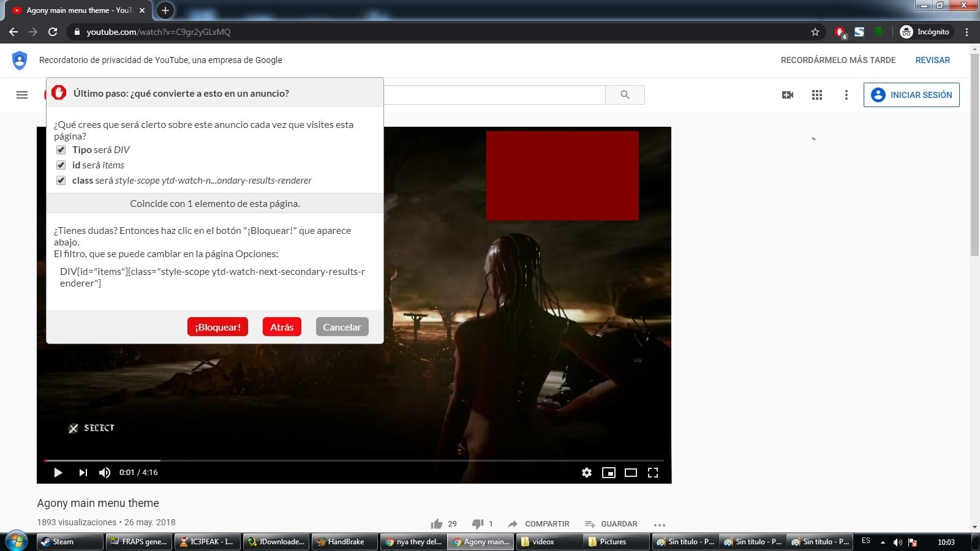
Task: Open the system tray clock
Action: (x=946, y=542)
